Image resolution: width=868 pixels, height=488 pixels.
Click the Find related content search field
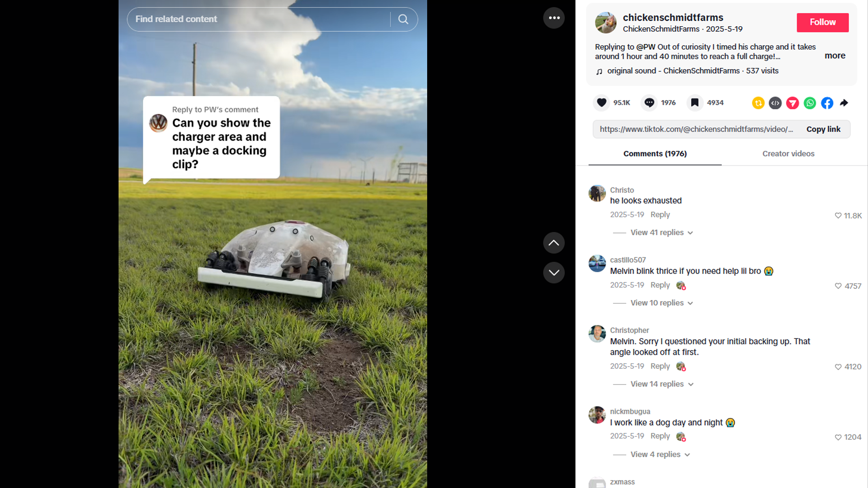pyautogui.click(x=259, y=19)
